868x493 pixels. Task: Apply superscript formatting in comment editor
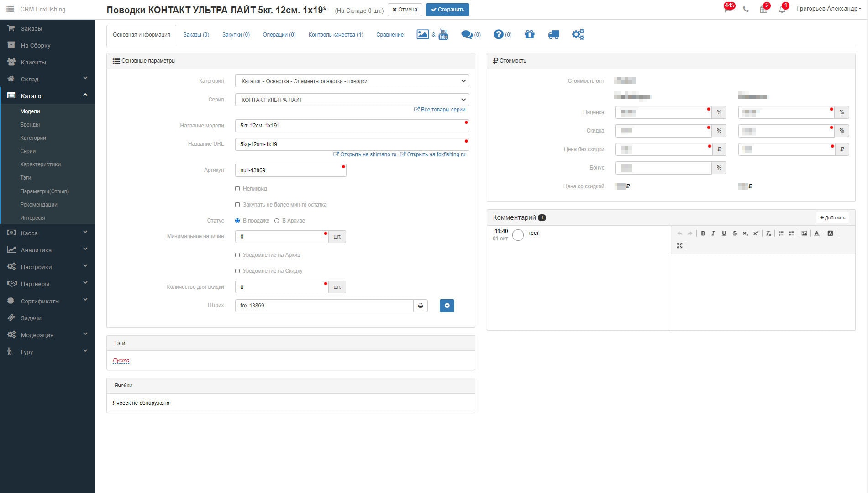pos(756,233)
